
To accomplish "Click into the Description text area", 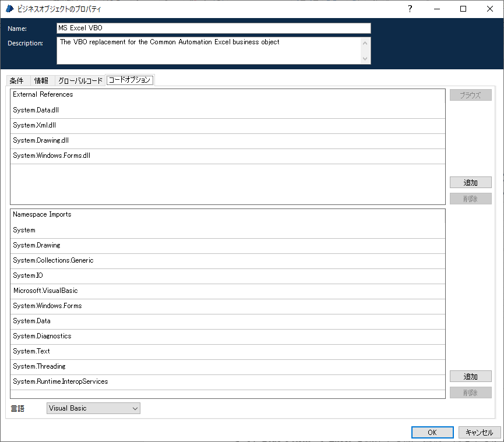I will point(209,51).
